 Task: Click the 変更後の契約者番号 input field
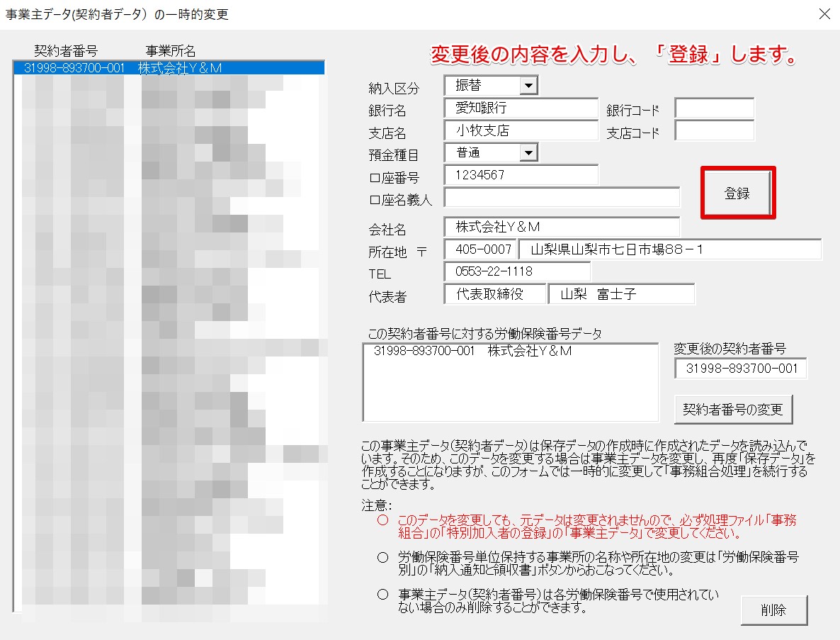[x=741, y=369]
